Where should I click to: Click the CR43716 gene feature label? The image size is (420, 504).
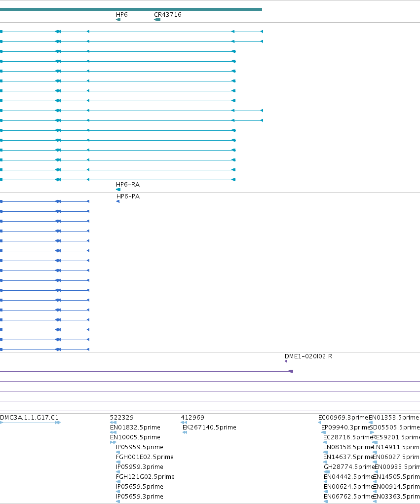[x=167, y=15]
